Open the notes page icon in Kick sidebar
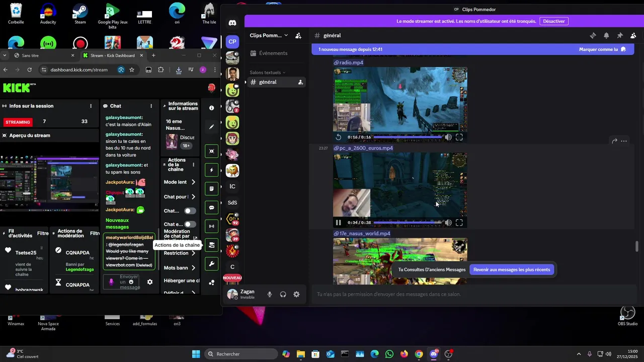This screenshot has height=362, width=644. coord(211,189)
